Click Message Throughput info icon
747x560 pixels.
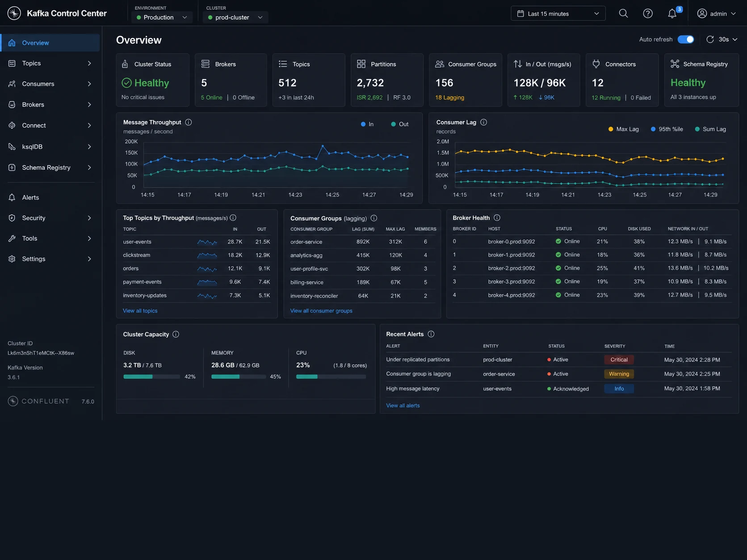[x=189, y=122]
